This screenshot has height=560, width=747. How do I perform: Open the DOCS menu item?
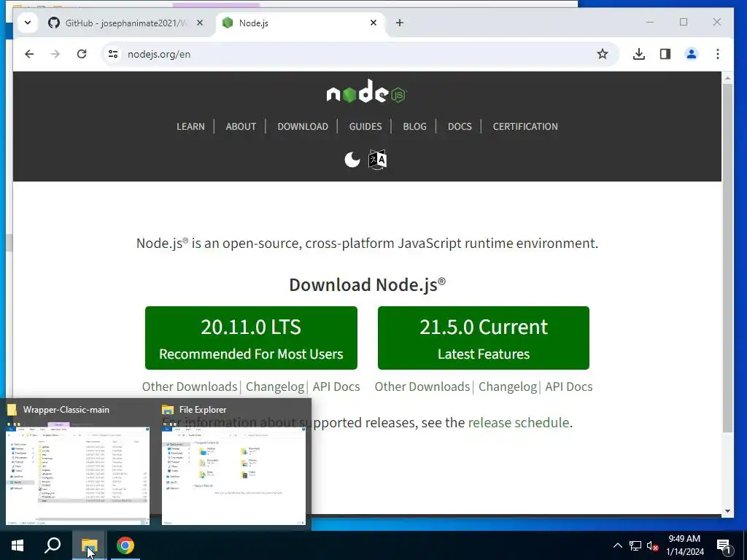pos(460,127)
